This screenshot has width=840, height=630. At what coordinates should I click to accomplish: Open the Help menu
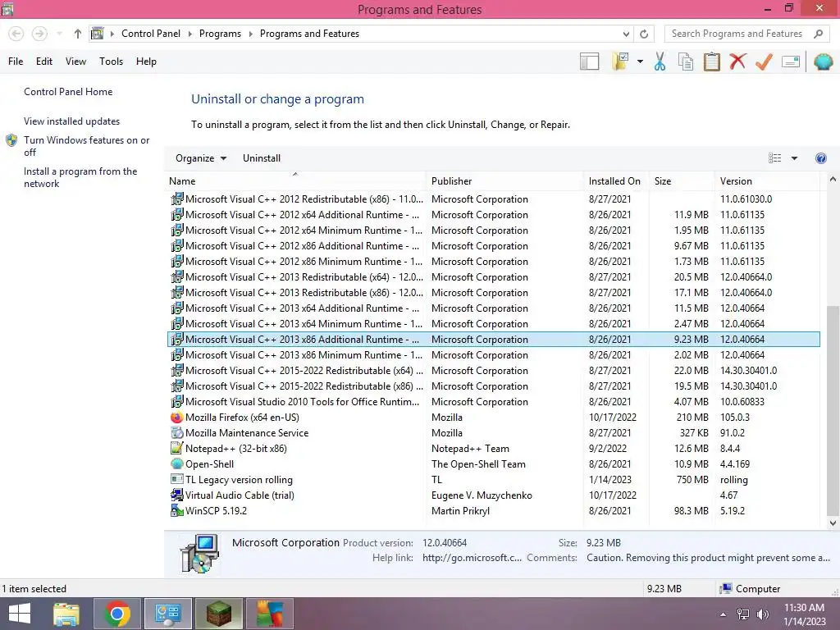tap(146, 62)
